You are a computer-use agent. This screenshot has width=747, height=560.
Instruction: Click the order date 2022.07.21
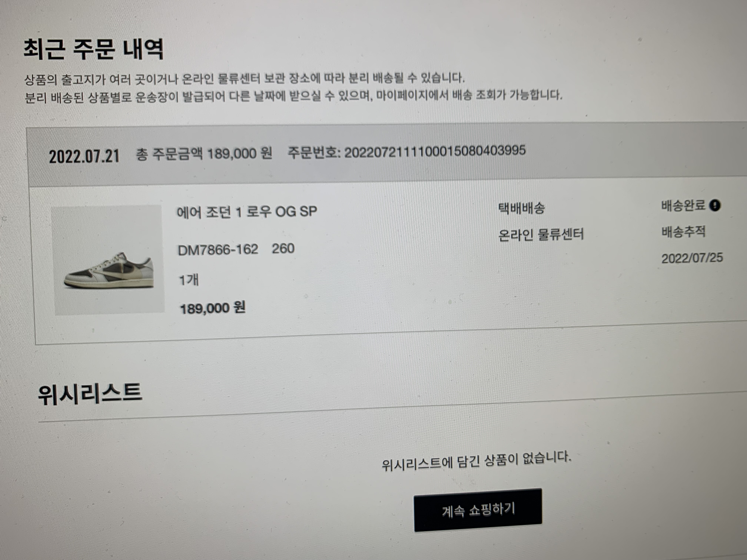tap(84, 157)
